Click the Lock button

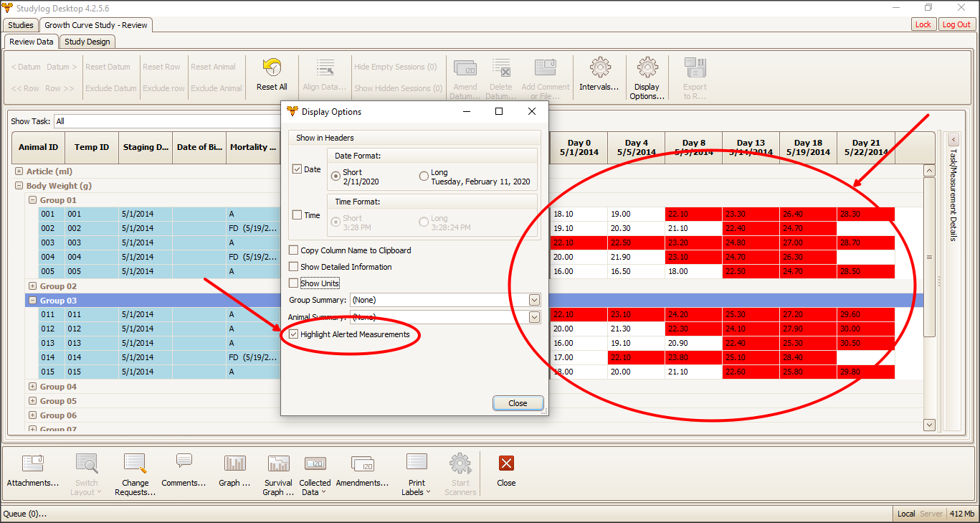pos(923,24)
